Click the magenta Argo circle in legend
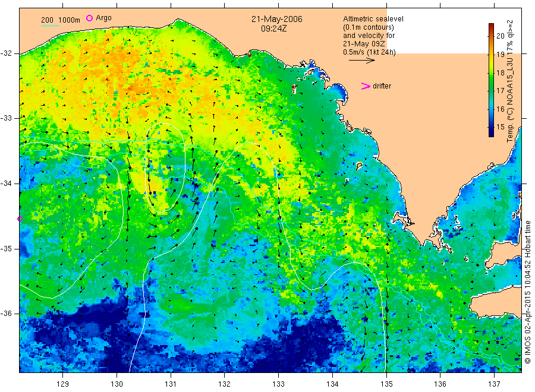Viewport: 535px width, 392px height. [89, 18]
